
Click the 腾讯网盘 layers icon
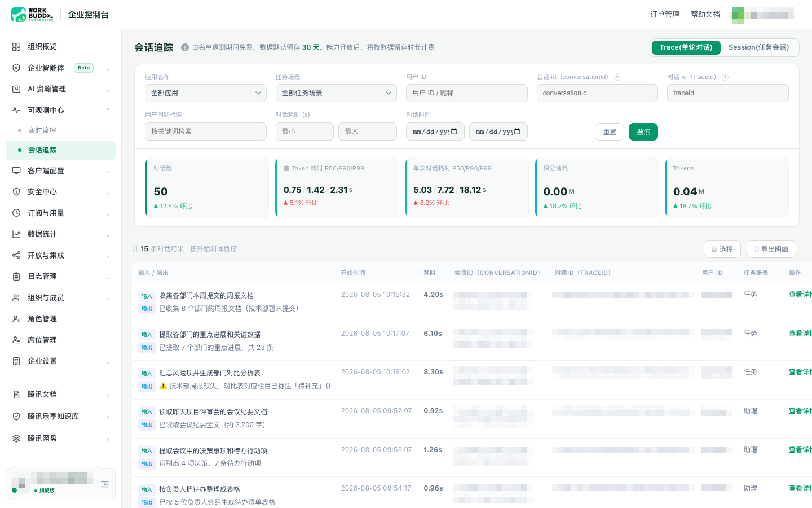coord(16,439)
